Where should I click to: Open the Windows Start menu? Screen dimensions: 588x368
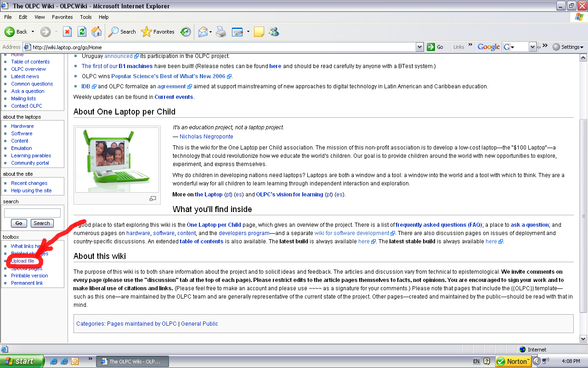pos(22,361)
